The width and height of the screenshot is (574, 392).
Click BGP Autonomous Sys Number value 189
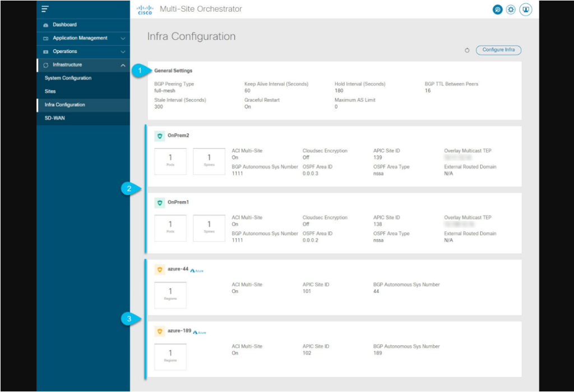point(378,353)
